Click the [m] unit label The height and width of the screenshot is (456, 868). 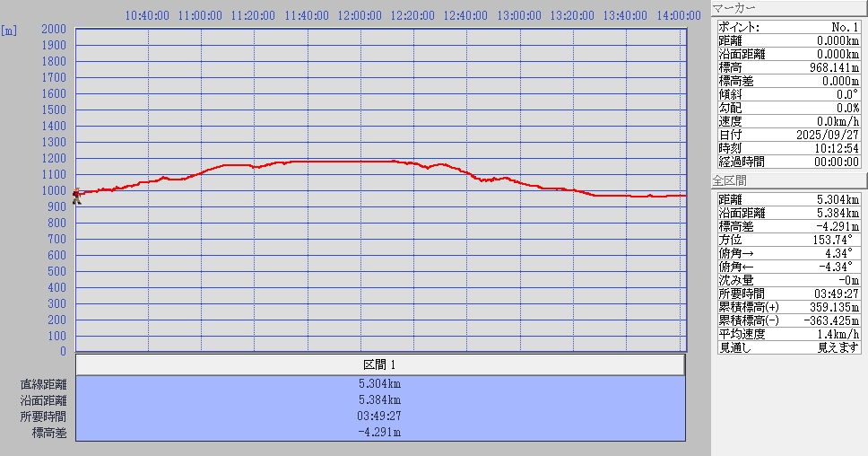coord(9,30)
